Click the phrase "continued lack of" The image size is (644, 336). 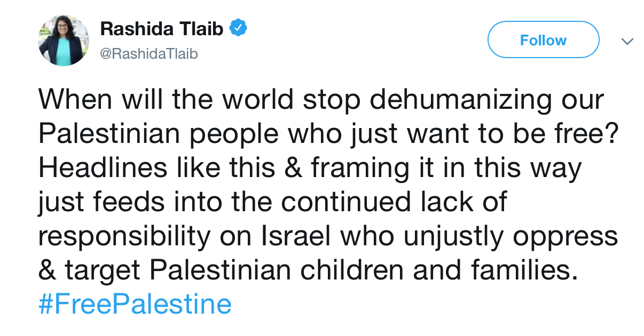(x=394, y=203)
